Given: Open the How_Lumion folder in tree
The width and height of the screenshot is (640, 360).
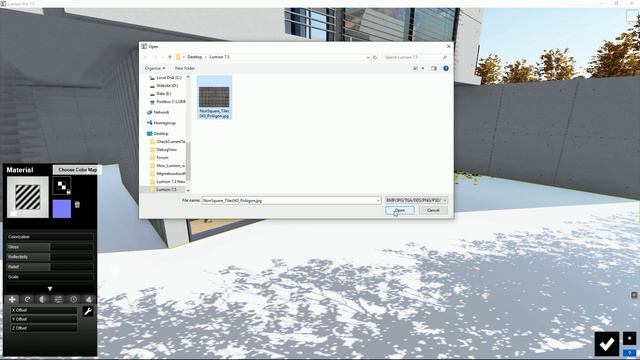Looking at the screenshot, I should 167,166.
